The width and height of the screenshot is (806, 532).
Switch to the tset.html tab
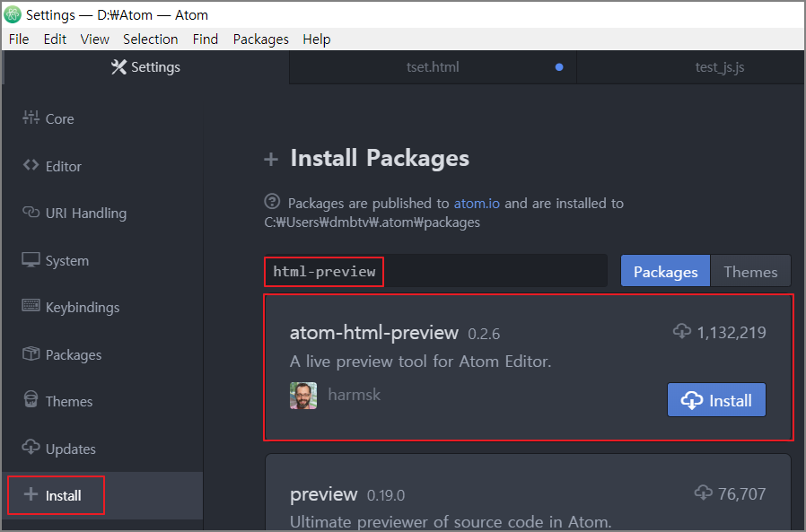tap(433, 66)
